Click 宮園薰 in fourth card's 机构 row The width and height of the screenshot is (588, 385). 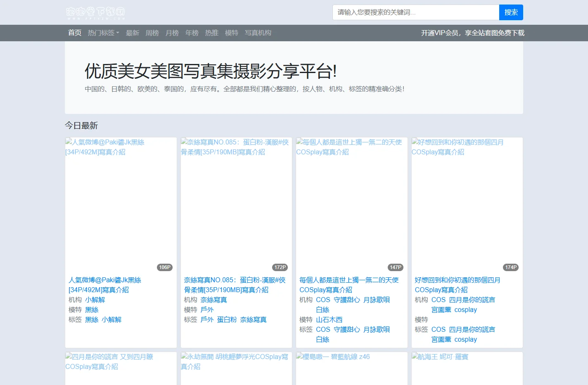tap(441, 310)
